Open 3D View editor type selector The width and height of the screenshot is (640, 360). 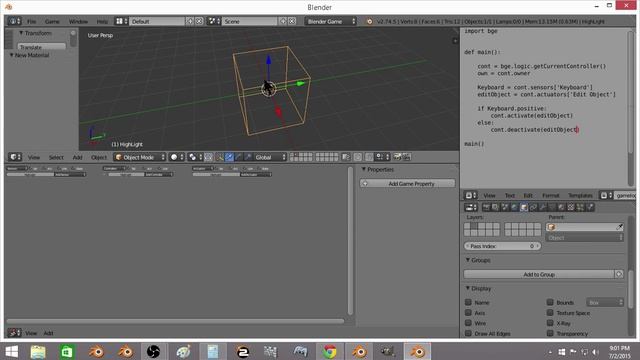tap(15, 157)
